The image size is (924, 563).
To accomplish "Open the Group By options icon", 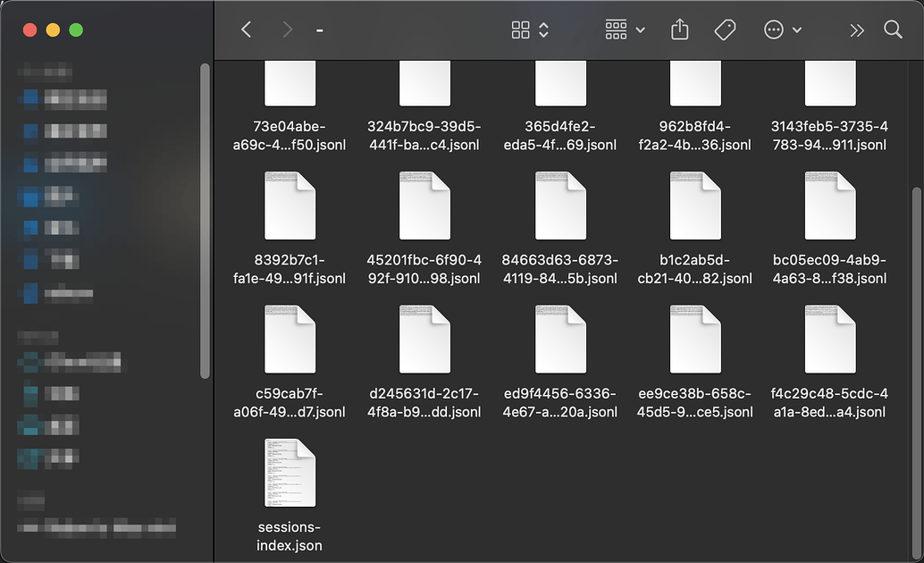I will point(616,29).
